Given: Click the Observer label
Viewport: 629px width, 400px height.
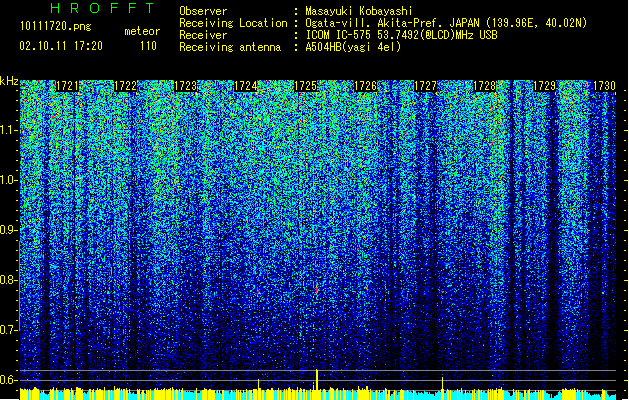Looking at the screenshot, I should point(203,11).
